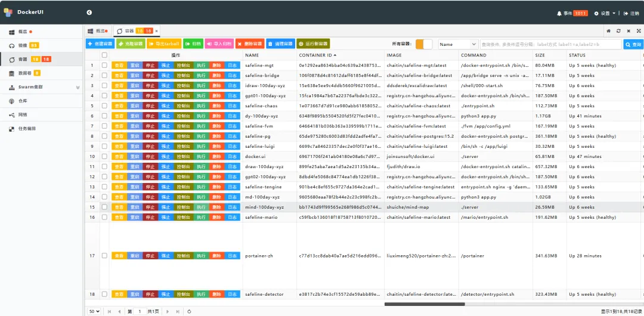This screenshot has height=316, width=644.
Task: Click 执行 for safeline-tengine
Action: 201,187
